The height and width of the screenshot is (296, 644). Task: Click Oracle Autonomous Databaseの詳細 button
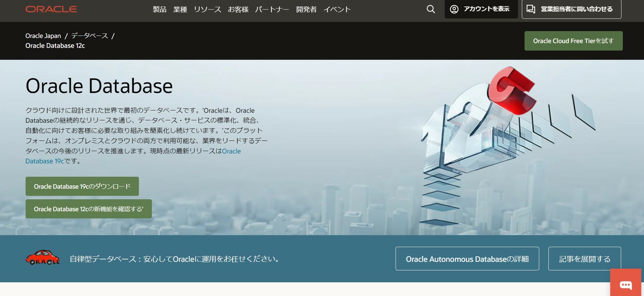pyautogui.click(x=467, y=259)
